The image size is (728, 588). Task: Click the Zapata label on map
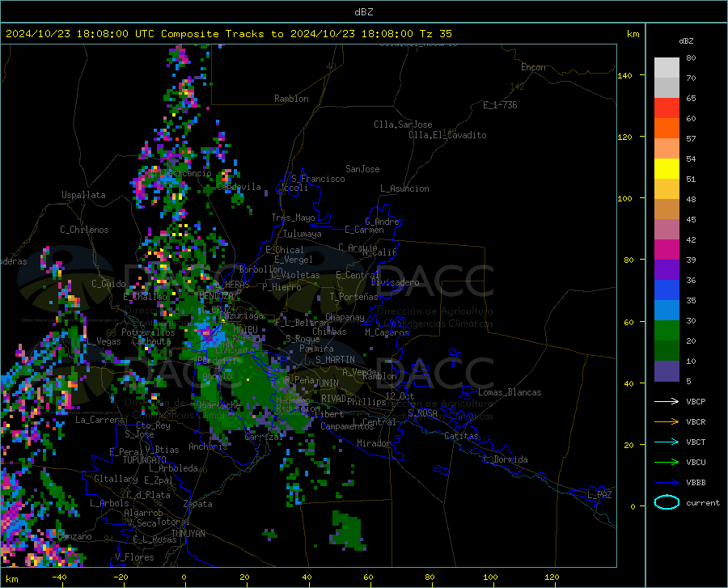198,504
